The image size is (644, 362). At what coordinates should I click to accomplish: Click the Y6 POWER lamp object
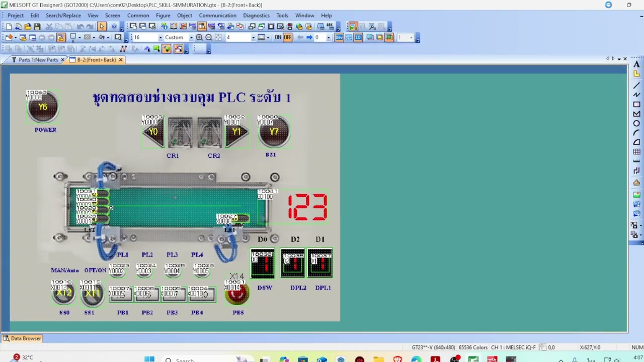[43, 107]
